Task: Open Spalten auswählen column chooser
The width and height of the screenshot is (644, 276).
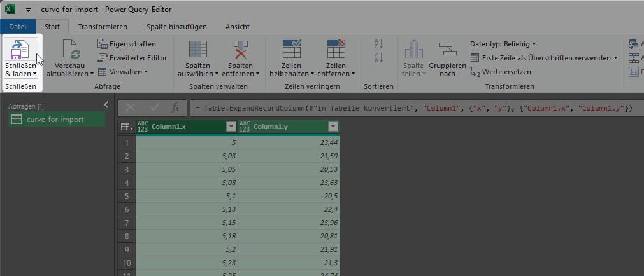Action: (x=198, y=50)
